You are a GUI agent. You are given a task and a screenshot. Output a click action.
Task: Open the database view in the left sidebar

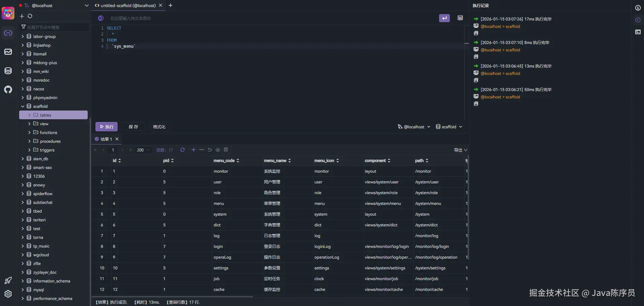(8, 71)
